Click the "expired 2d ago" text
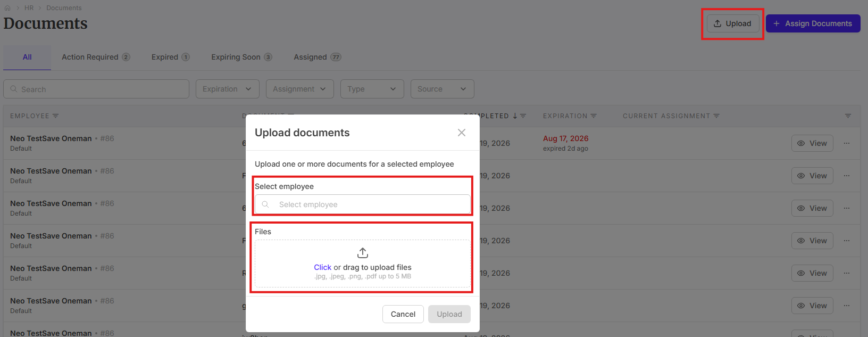Viewport: 868px width, 337px height. (565, 149)
